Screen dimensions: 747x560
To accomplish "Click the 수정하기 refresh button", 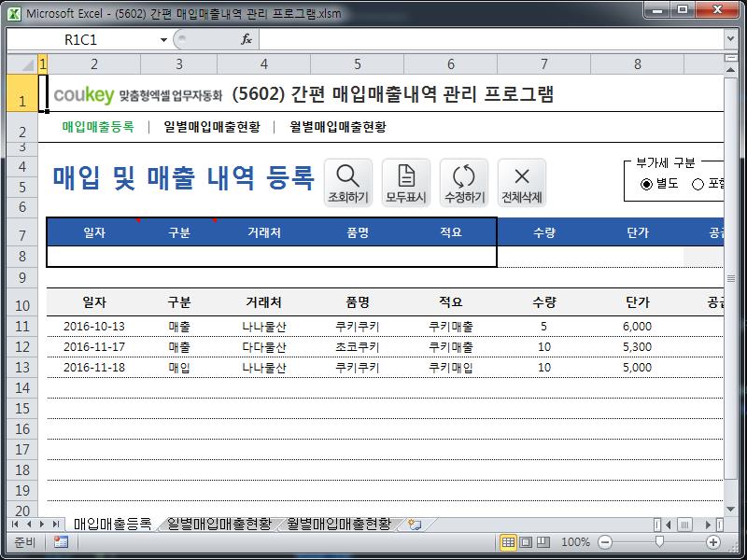I will (x=464, y=183).
